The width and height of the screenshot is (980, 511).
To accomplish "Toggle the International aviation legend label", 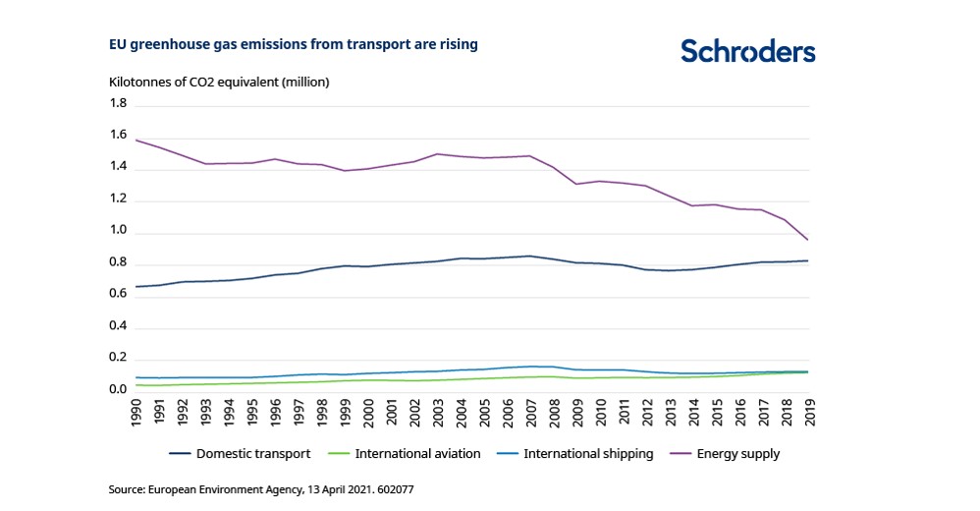I will [417, 454].
